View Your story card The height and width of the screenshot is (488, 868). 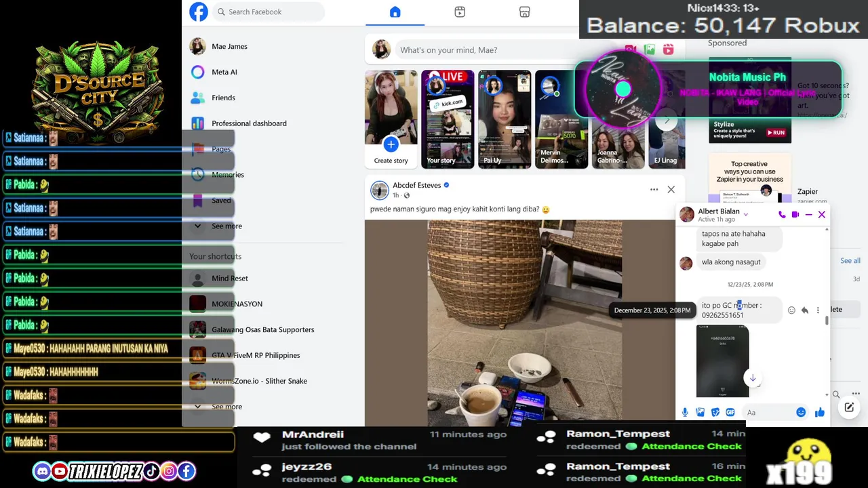(x=448, y=119)
